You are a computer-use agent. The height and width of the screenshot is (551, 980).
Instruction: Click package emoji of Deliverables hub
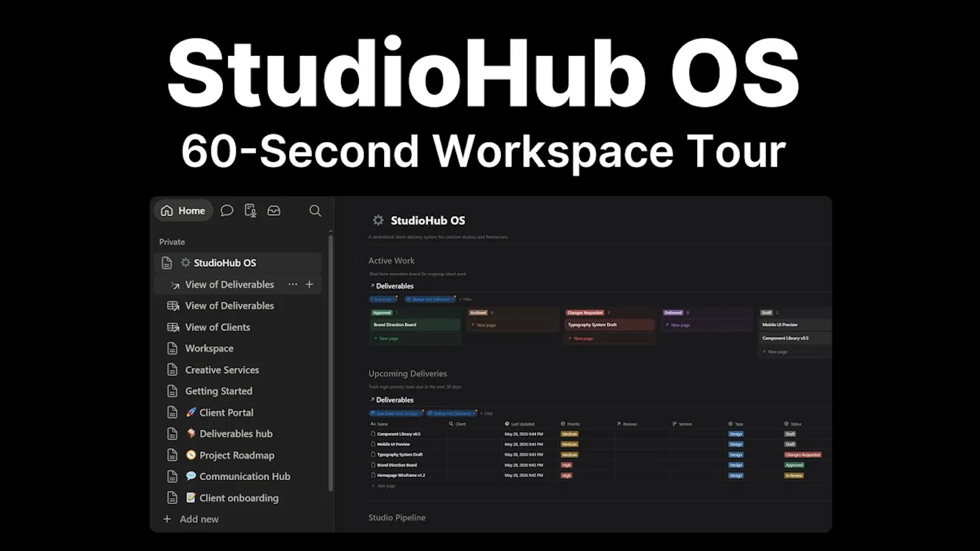pos(191,433)
